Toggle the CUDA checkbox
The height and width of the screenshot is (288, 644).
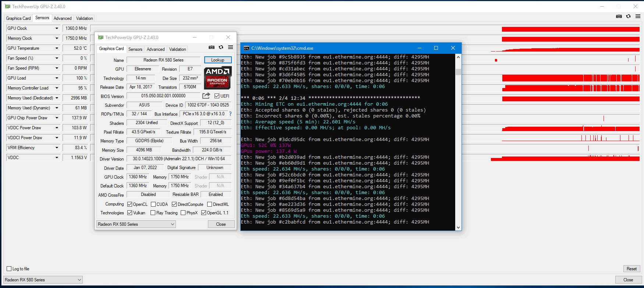pos(153,204)
